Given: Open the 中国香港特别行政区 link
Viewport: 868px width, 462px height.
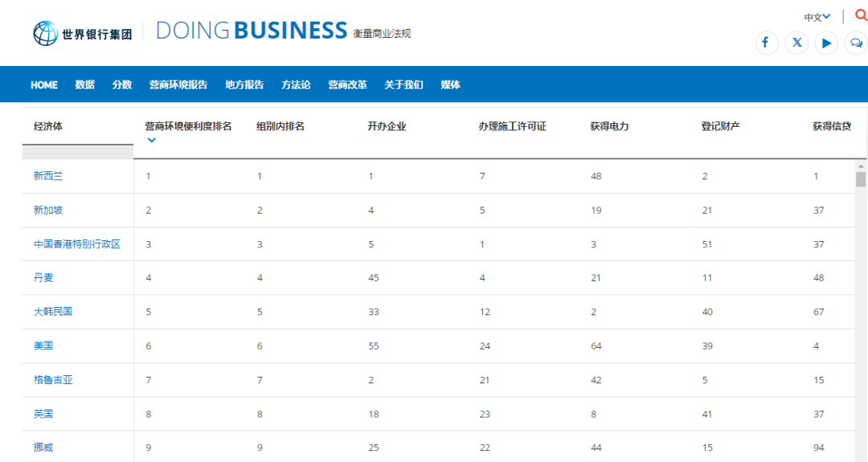Looking at the screenshot, I should [77, 244].
